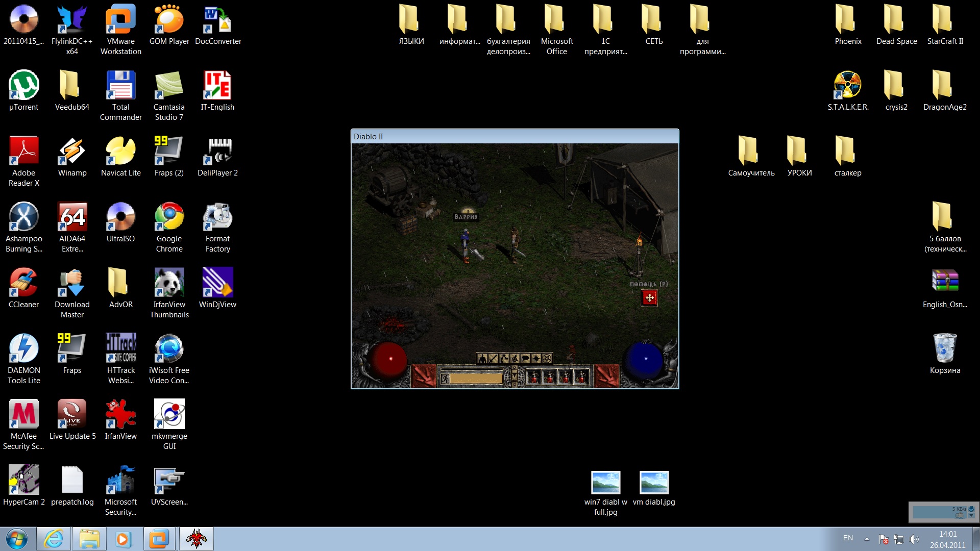The height and width of the screenshot is (551, 980).
Task: Click the sword inventory icon in mini panel
Action: pos(493,359)
